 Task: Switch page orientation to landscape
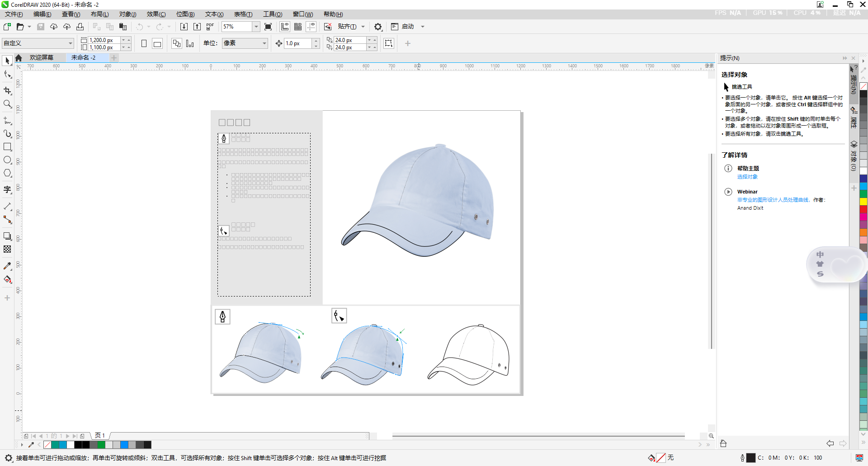click(157, 43)
